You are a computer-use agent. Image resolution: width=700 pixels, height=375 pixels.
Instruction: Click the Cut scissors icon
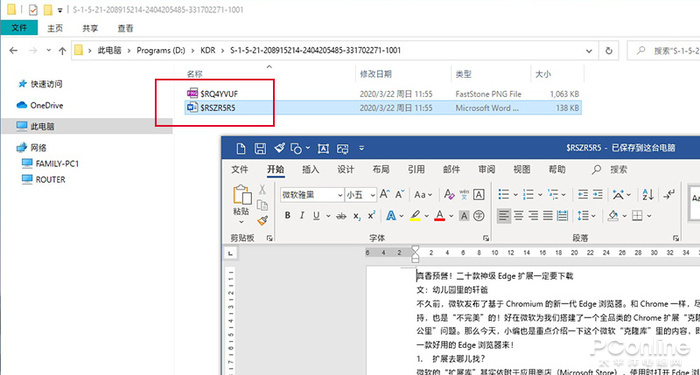pyautogui.click(x=262, y=190)
